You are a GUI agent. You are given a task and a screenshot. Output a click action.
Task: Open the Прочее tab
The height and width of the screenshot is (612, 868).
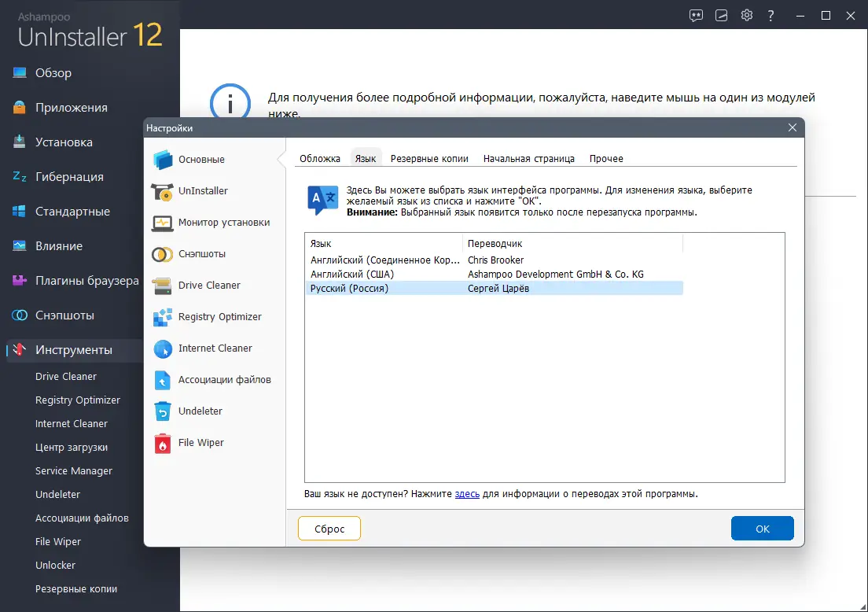tap(606, 158)
